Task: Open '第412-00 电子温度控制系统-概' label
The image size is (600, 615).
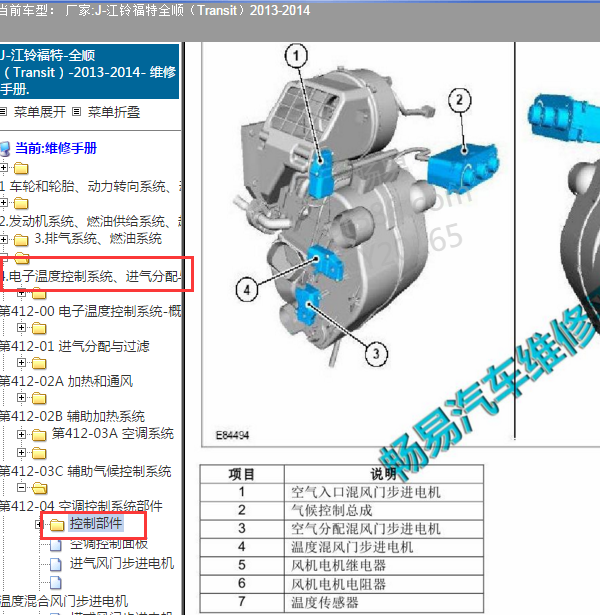Action: coord(90,311)
